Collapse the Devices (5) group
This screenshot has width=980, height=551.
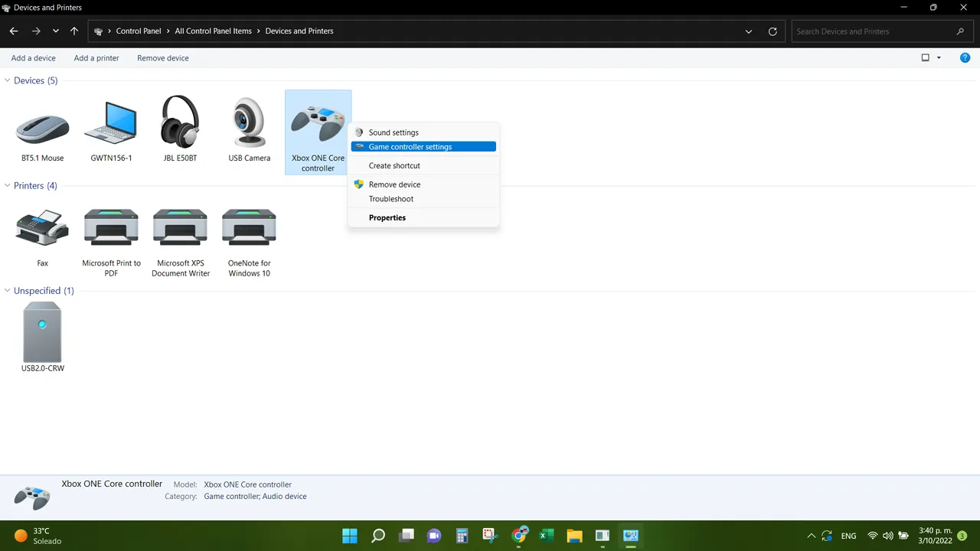pos(8,80)
